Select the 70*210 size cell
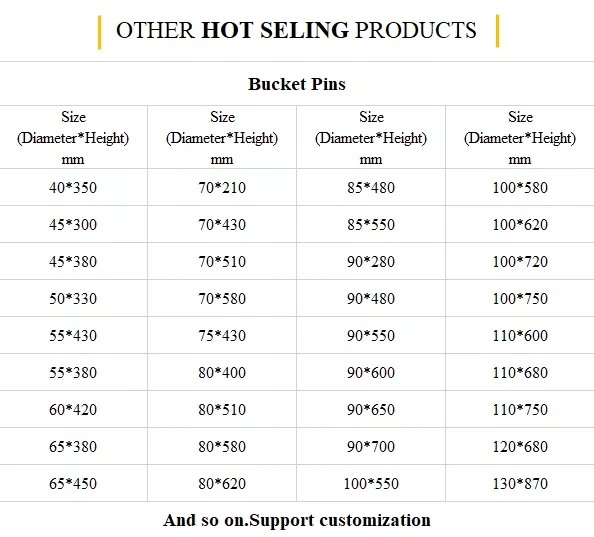This screenshot has height=537, width=594. tap(222, 187)
